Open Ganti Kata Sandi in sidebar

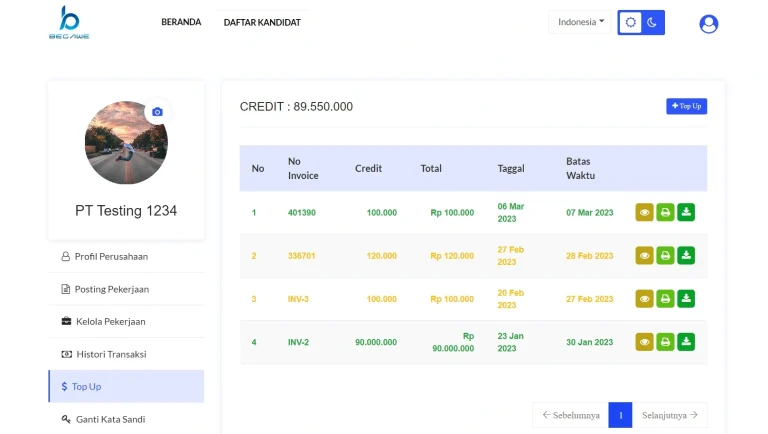(x=126, y=419)
